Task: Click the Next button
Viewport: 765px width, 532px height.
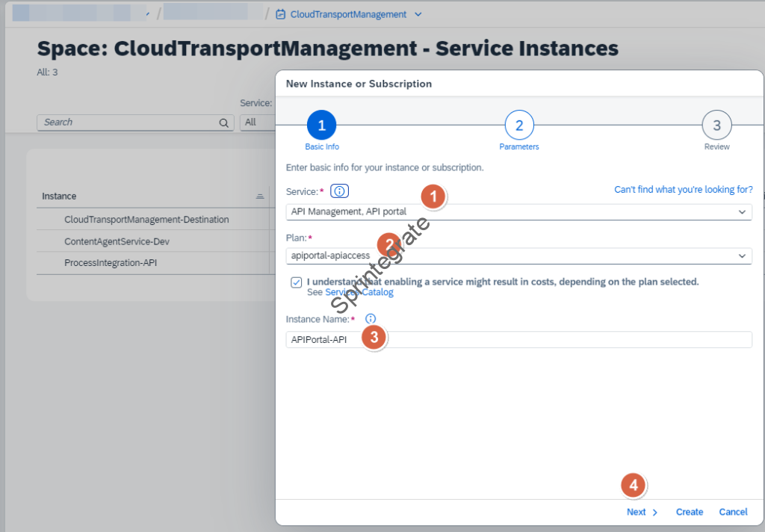Action: coord(637,512)
